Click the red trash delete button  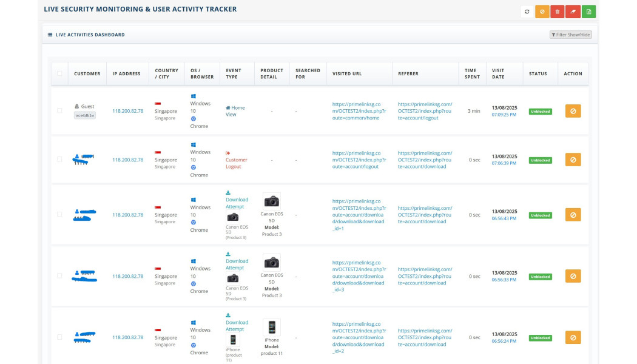coord(558,12)
